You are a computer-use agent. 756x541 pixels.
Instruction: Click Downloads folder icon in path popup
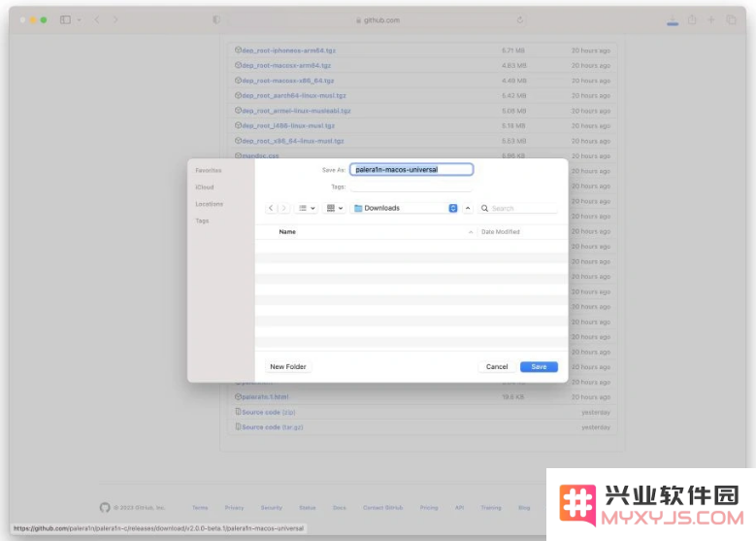358,208
